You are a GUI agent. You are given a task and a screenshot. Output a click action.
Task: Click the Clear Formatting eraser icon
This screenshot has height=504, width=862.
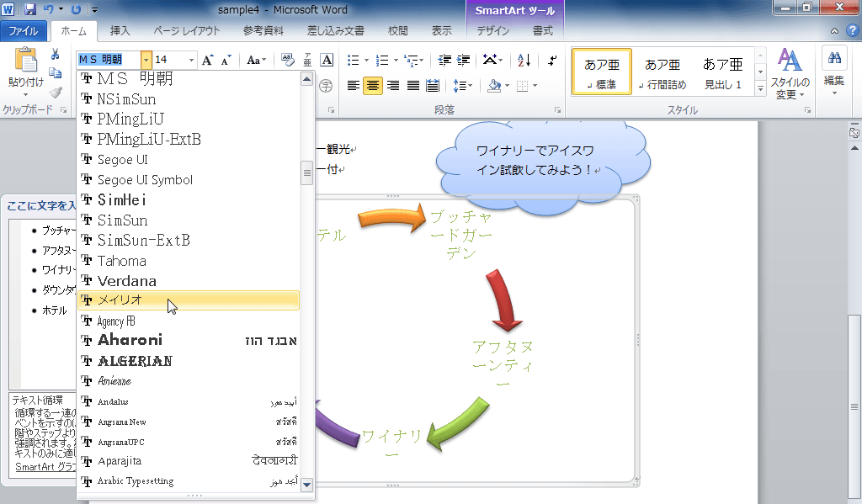288,60
